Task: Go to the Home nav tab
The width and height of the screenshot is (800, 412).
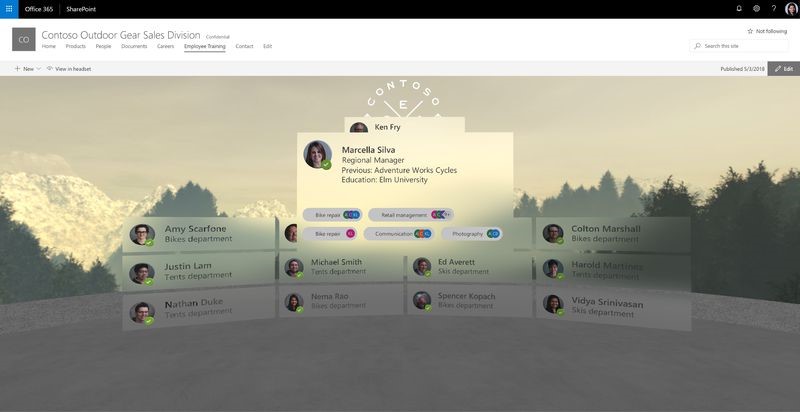Action: 48,46
